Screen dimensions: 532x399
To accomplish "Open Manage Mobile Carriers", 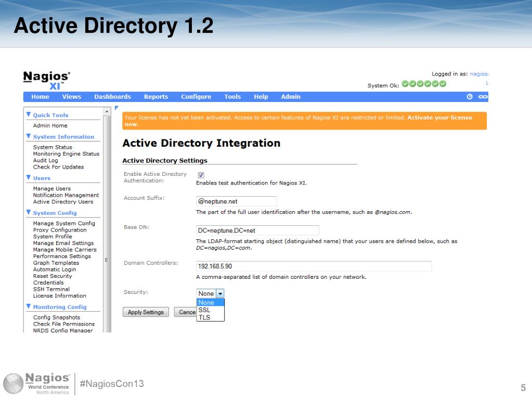I will click(x=65, y=250).
